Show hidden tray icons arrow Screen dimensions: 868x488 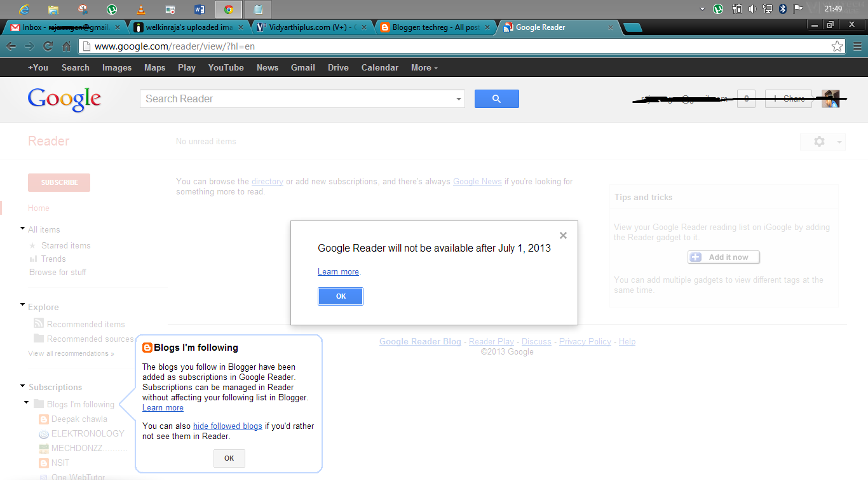[702, 9]
